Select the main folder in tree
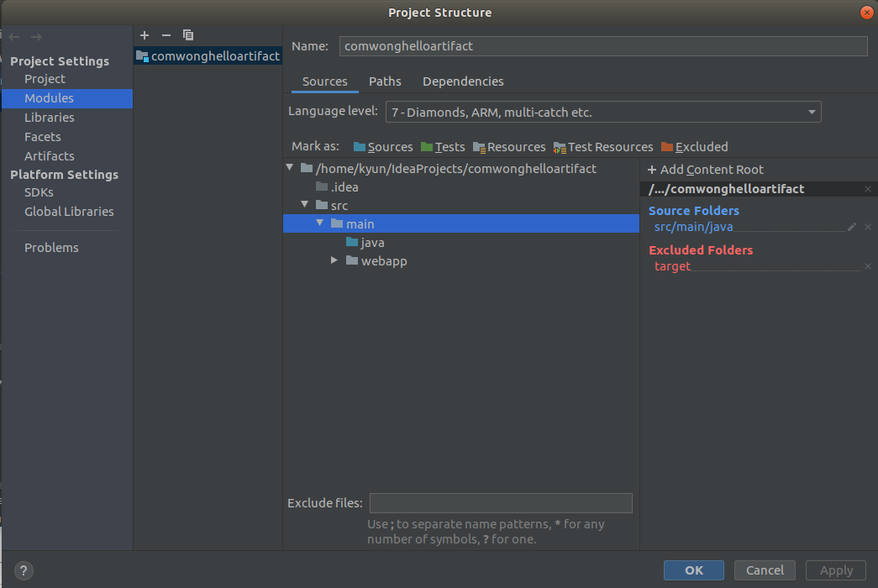878x588 pixels. [461, 224]
